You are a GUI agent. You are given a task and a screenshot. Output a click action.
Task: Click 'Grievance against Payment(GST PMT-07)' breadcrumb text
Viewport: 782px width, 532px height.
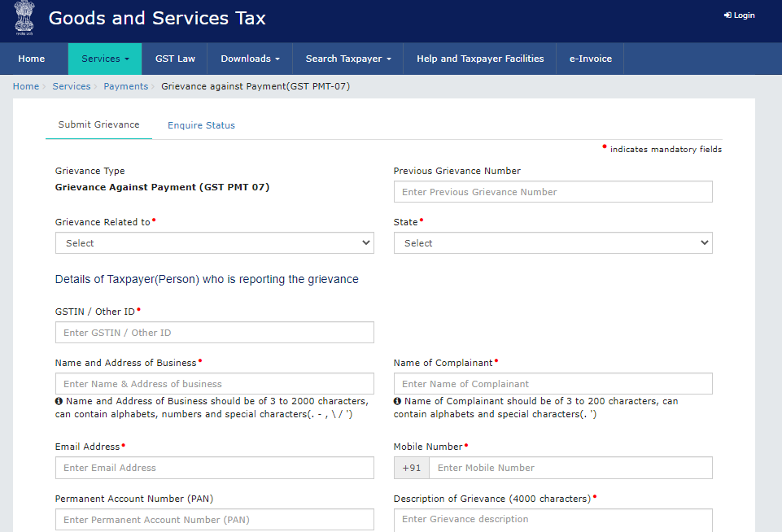[x=256, y=86]
